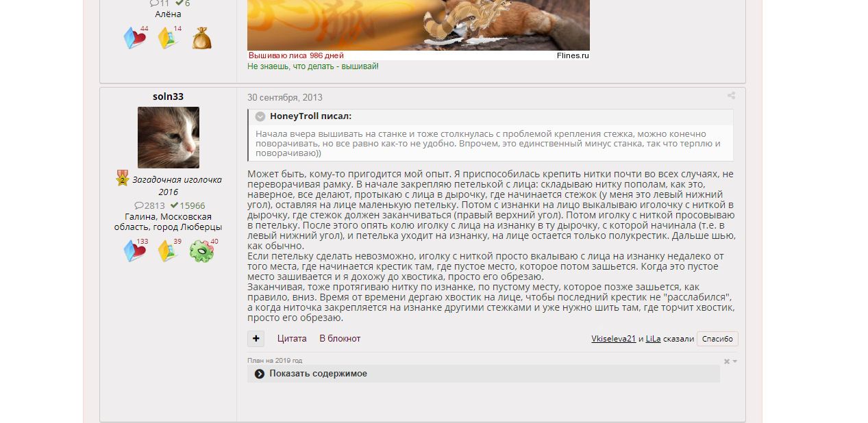Open the LiLa profile link
Viewport: 868px width, 423px height.
[x=653, y=339]
